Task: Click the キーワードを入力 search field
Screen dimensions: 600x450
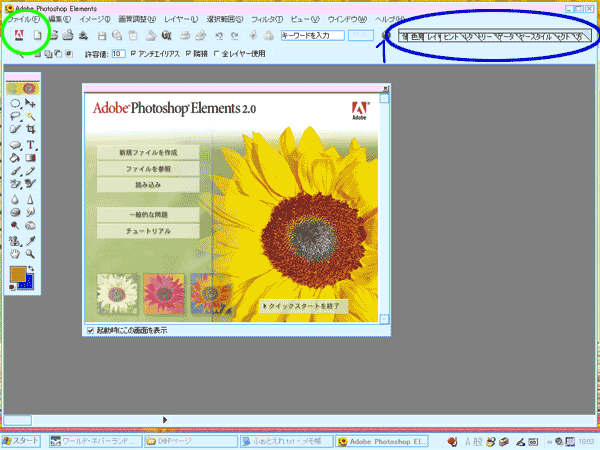Action: (311, 36)
